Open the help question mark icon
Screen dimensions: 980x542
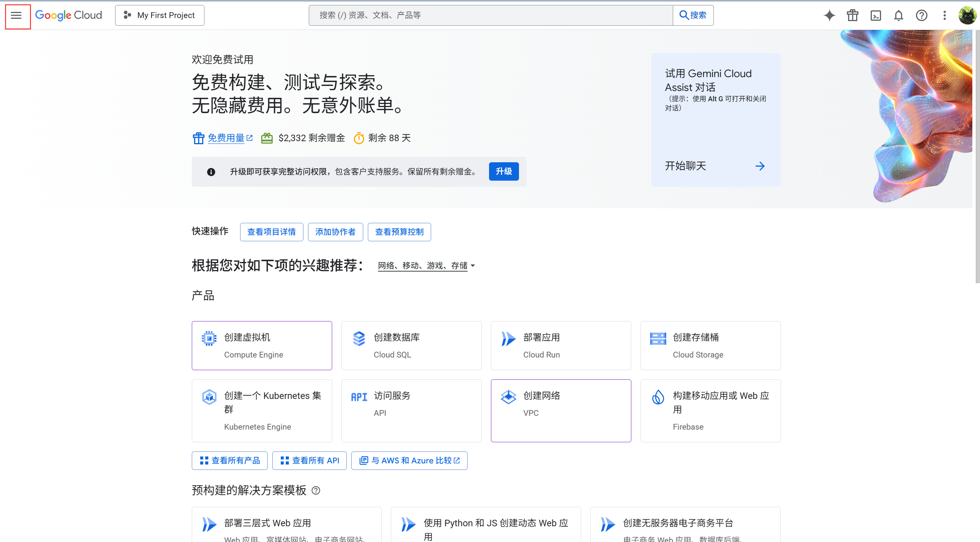coord(921,15)
